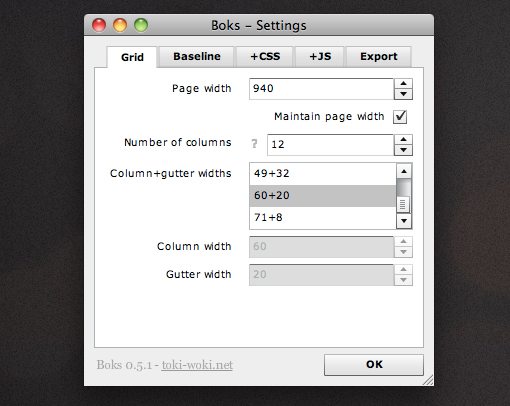
Task: Click the question mark help icon
Action: 254,144
